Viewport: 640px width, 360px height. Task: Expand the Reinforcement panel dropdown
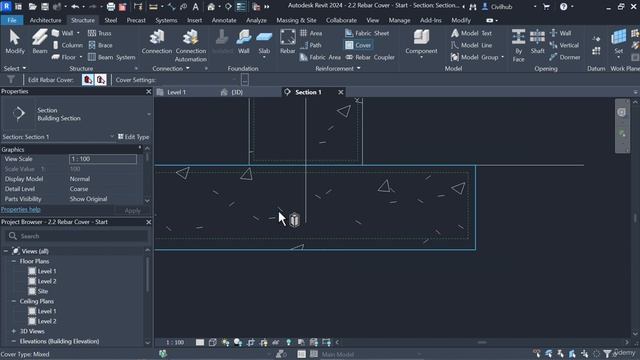pos(338,69)
